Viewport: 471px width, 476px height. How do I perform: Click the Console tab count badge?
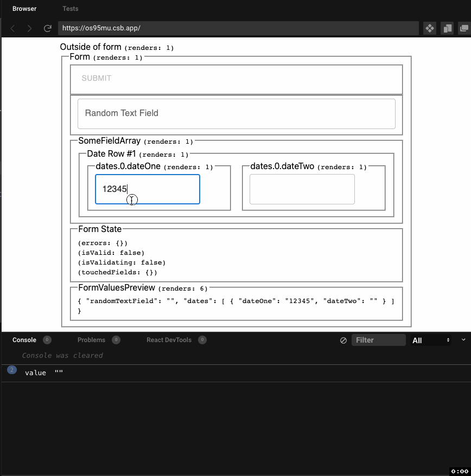point(47,340)
